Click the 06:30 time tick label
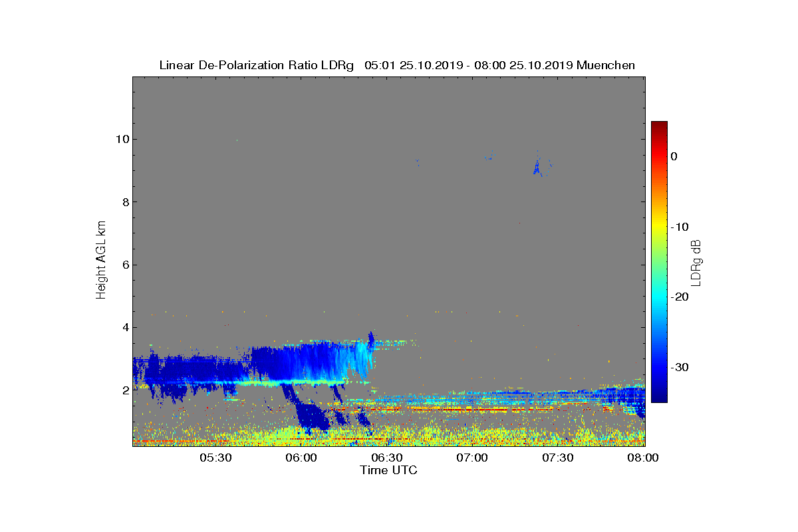Screen dimensions: 798x532 click(387, 458)
